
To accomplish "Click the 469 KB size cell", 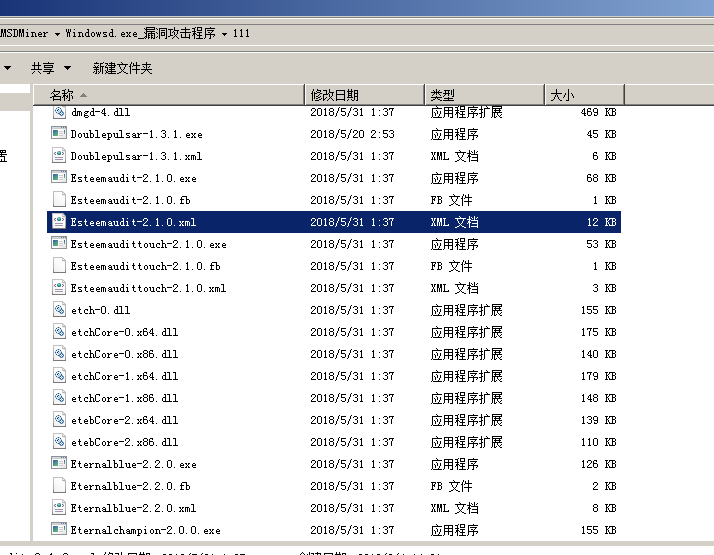I will coord(598,112).
